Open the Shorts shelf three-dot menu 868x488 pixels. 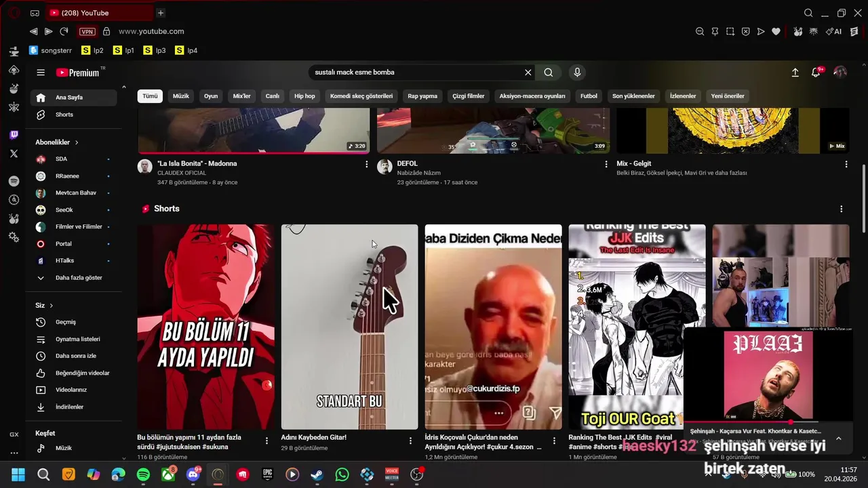coord(841,209)
